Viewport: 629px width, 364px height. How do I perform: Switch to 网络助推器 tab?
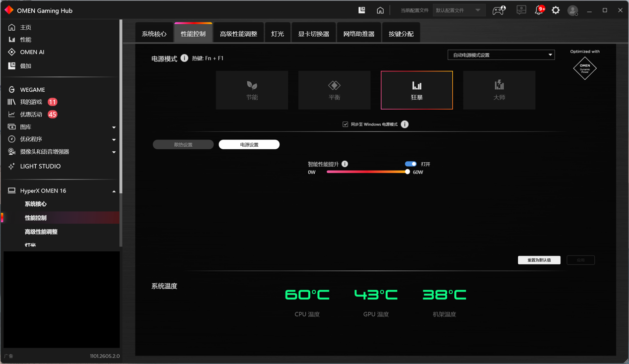tap(359, 34)
